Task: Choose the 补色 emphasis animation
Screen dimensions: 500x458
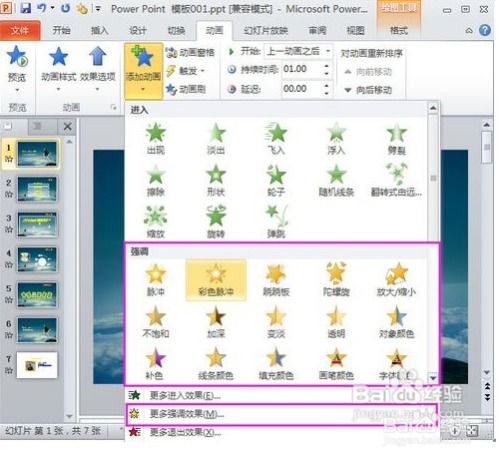Action: [x=155, y=363]
